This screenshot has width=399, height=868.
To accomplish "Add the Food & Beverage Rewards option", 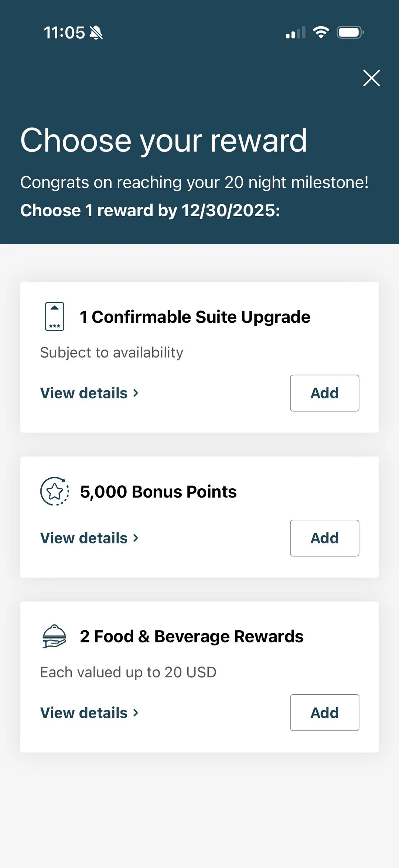I will click(x=324, y=712).
